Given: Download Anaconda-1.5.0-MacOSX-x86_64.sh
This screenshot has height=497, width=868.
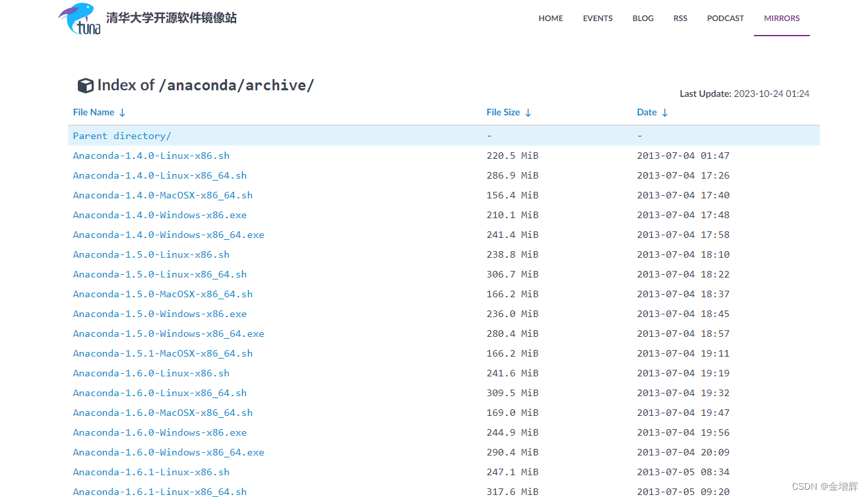Looking at the screenshot, I should [163, 294].
